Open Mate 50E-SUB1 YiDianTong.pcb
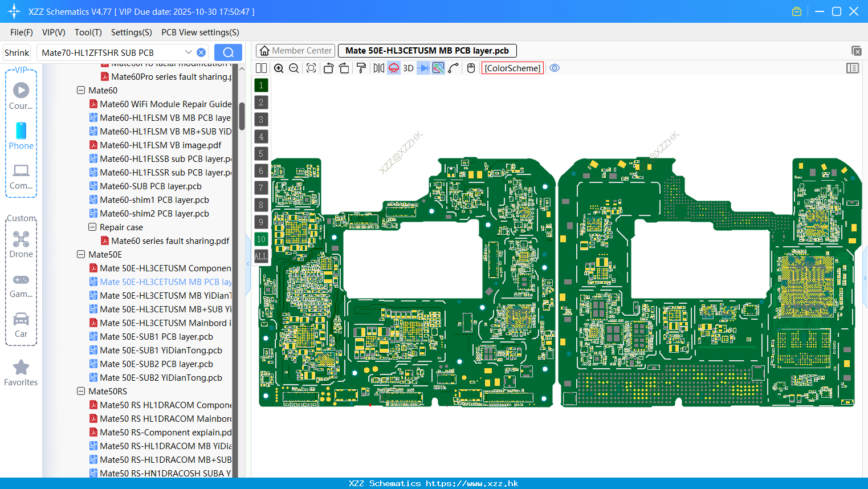 click(x=156, y=350)
